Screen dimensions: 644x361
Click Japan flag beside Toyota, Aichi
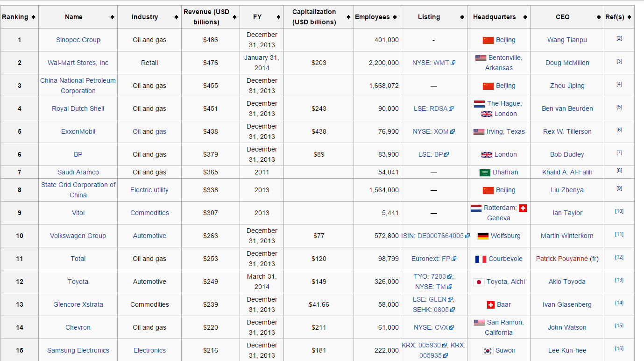coord(479,282)
